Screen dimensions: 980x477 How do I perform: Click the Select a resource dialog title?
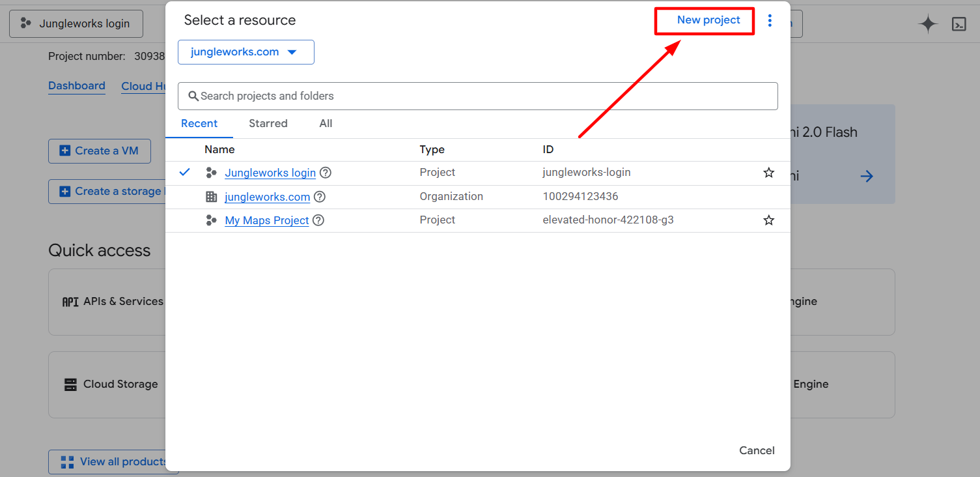[x=240, y=20]
